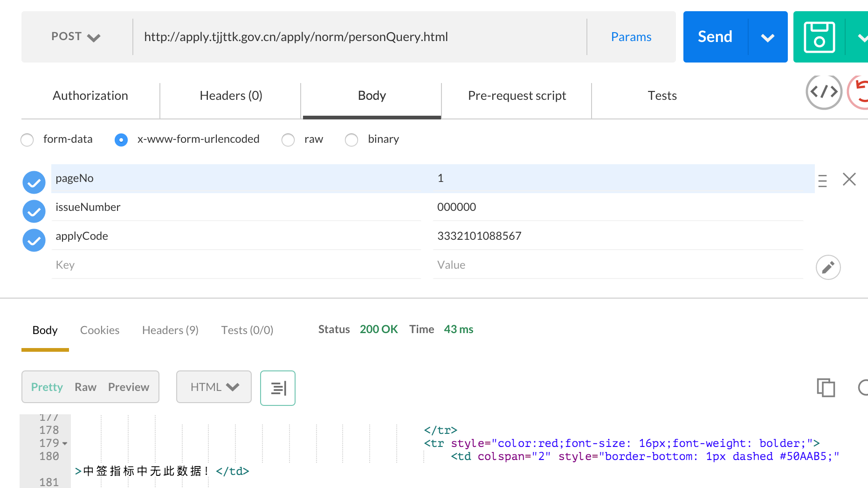Screen dimensions: 868x488
Task: Click the issueNumber value 000000
Action: coord(618,207)
